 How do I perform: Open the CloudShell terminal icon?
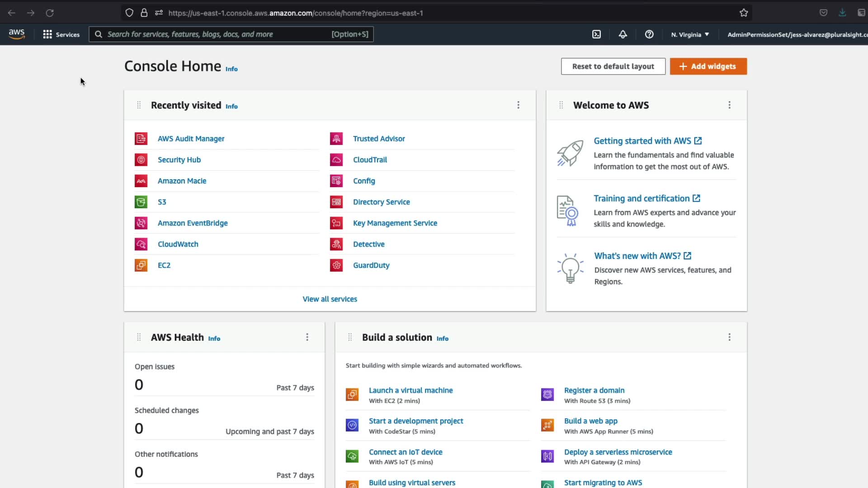(596, 34)
